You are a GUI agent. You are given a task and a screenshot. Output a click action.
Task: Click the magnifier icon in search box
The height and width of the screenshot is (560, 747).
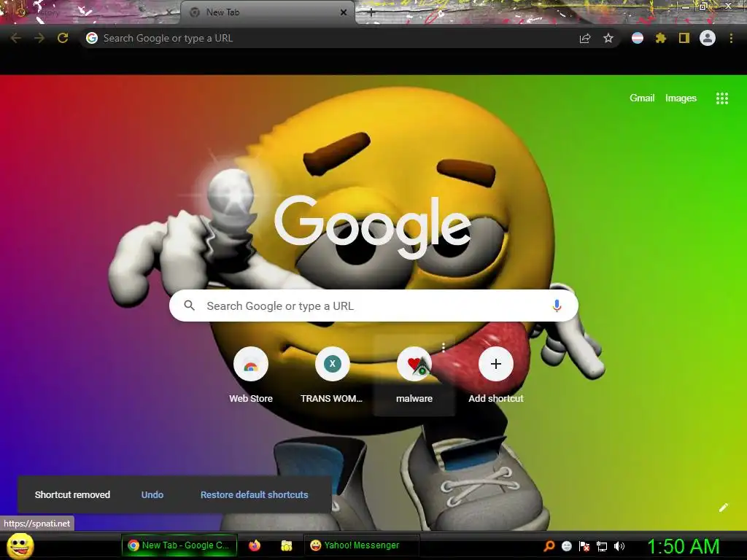(189, 306)
